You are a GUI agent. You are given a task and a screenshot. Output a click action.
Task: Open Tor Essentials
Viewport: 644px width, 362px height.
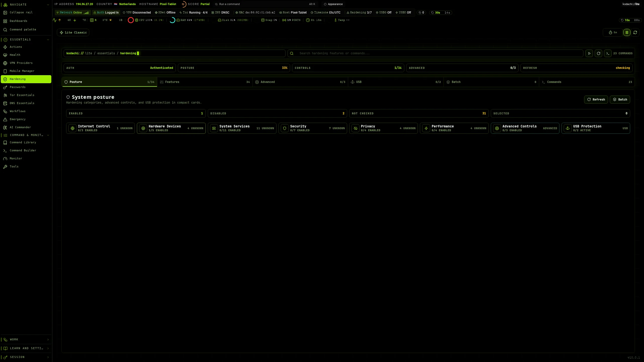point(26,95)
